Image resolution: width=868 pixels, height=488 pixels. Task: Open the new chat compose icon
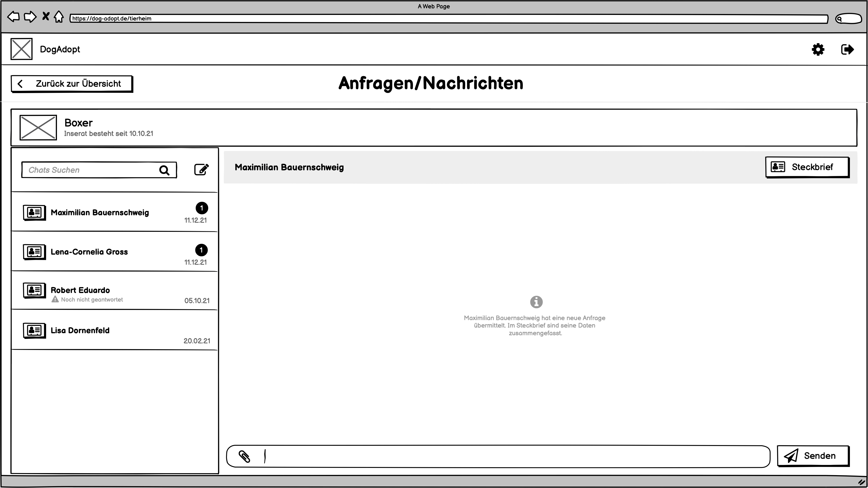(201, 169)
